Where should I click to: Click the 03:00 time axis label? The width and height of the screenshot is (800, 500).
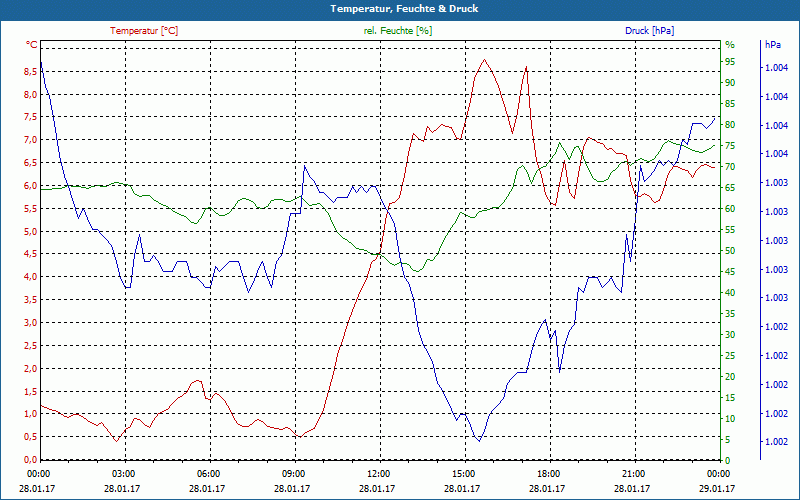(124, 473)
